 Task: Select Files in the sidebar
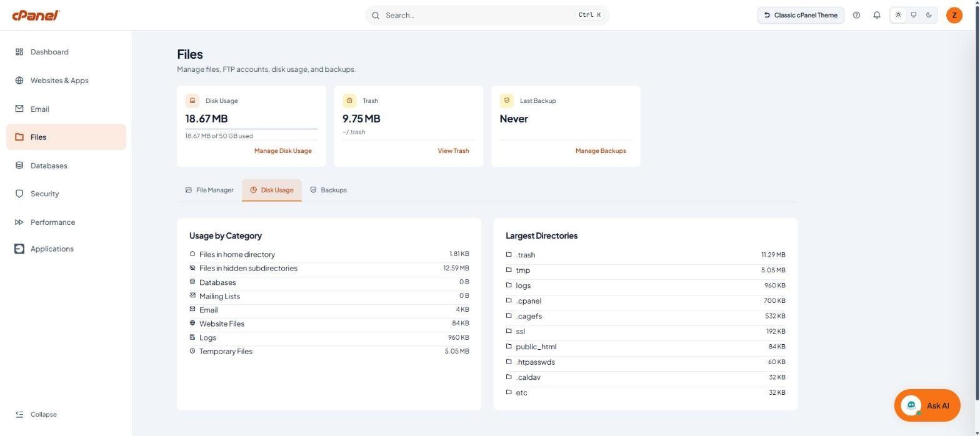point(66,137)
